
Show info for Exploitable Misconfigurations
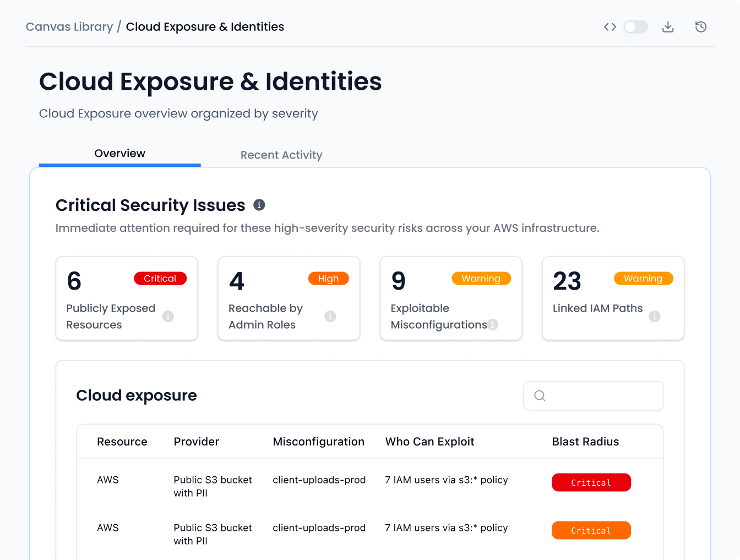[492, 324]
